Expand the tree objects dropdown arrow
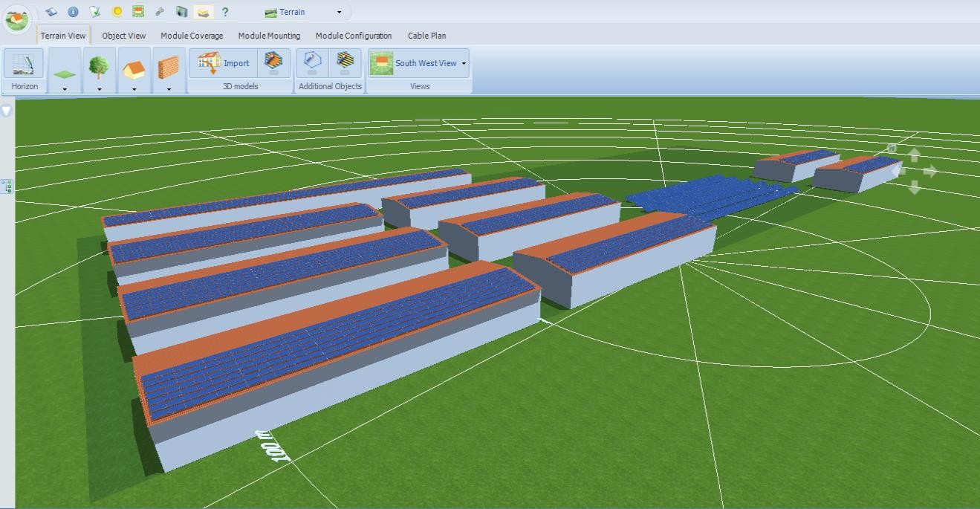The width and height of the screenshot is (980, 509). pos(100,89)
